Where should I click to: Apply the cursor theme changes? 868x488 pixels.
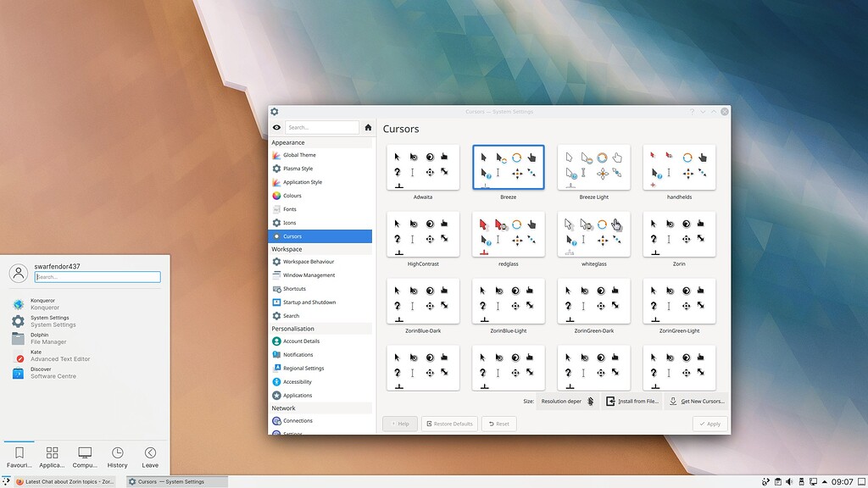pos(709,424)
